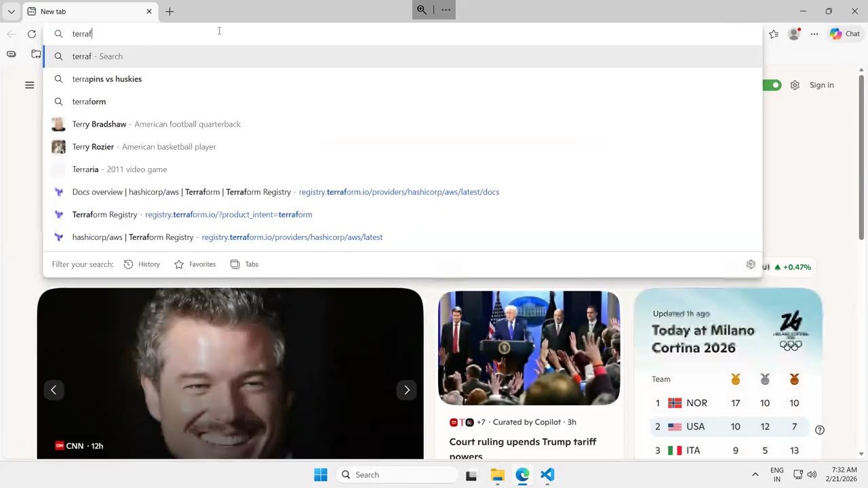Click the zoom magnifier icon in title bar
This screenshot has height=488, width=868.
click(x=422, y=10)
